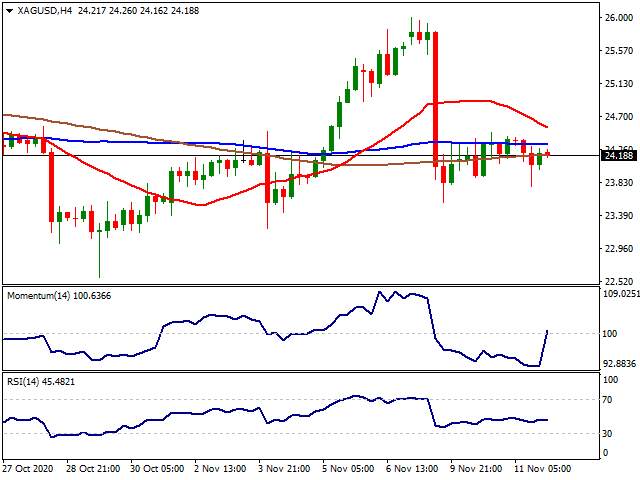Click the 23.830 price scale label

coord(619,182)
